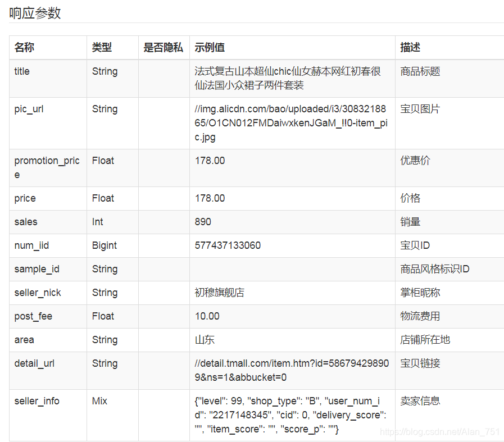Click the area parameter name

(x=24, y=340)
